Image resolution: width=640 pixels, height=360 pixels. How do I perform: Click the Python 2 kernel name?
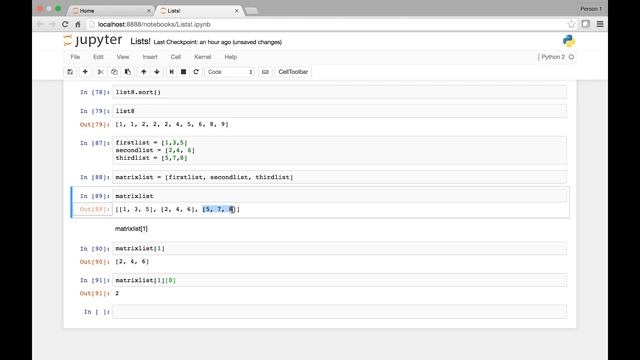[553, 57]
